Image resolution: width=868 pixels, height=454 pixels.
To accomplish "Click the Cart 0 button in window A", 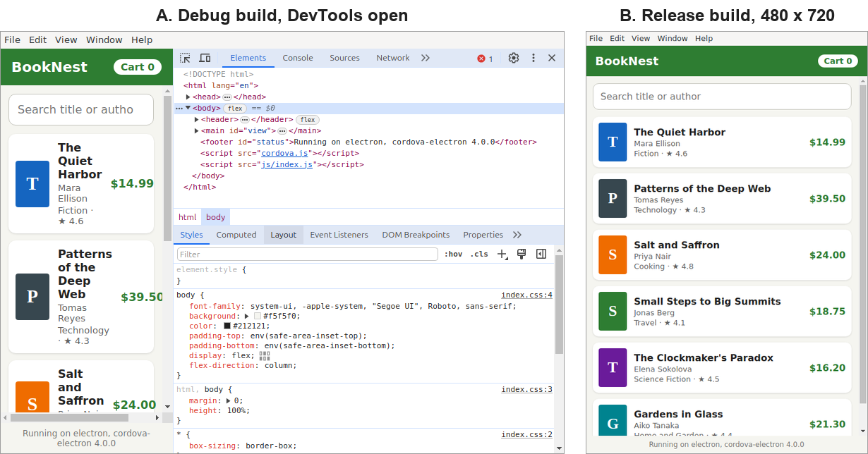I will [138, 67].
